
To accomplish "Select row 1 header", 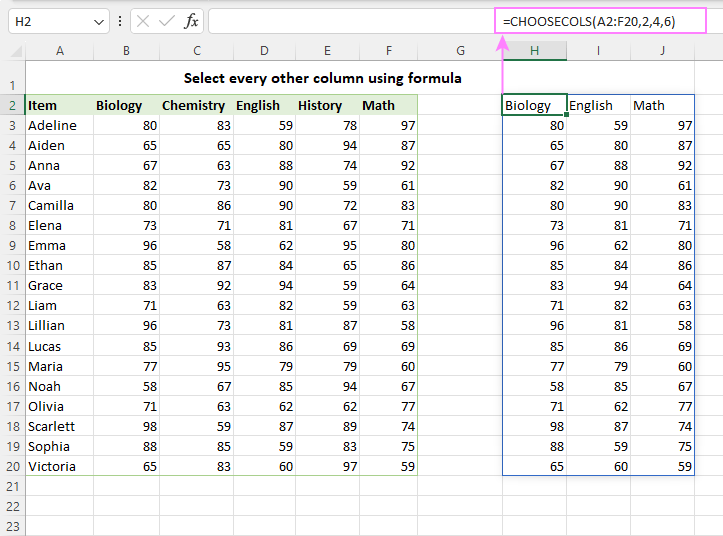I will (x=12, y=77).
